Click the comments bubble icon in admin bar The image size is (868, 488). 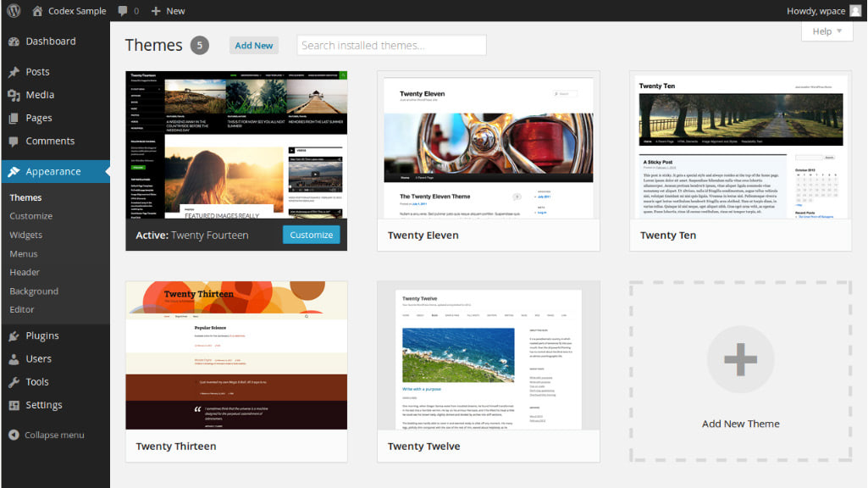[x=124, y=11]
